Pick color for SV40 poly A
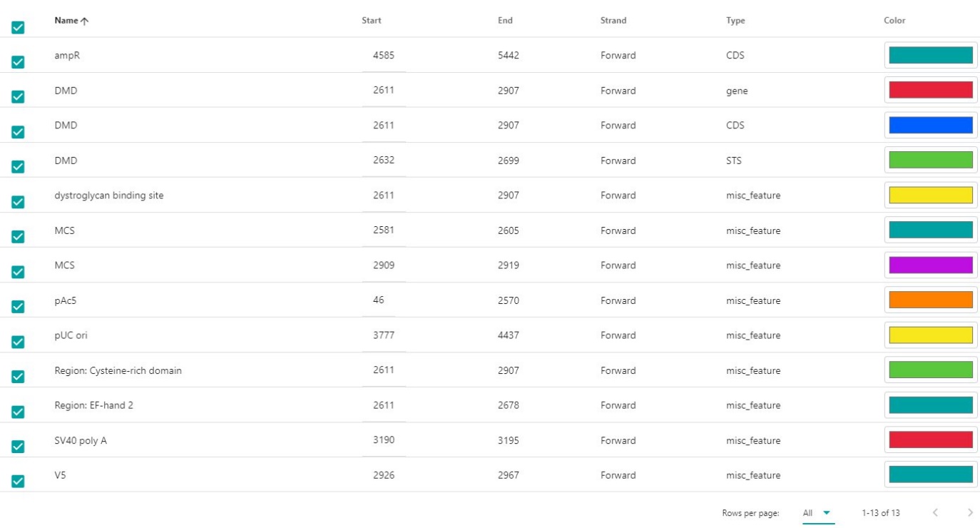The height and width of the screenshot is (528, 980). pos(930,440)
